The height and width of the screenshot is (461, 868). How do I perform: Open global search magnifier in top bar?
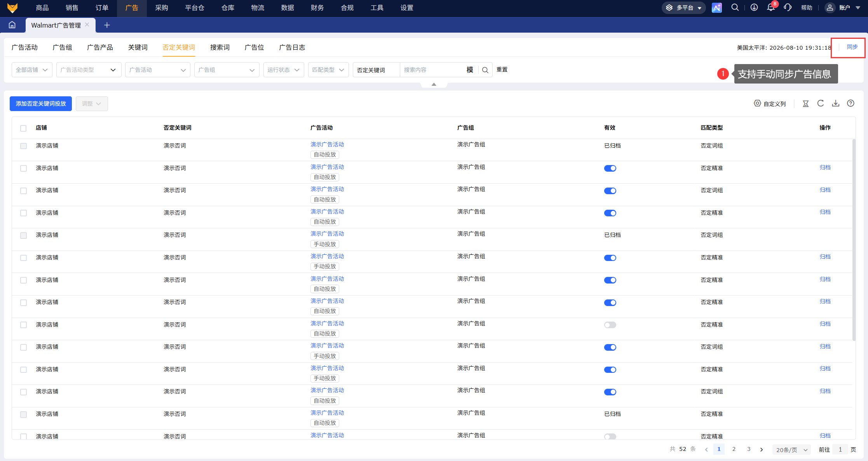point(735,7)
